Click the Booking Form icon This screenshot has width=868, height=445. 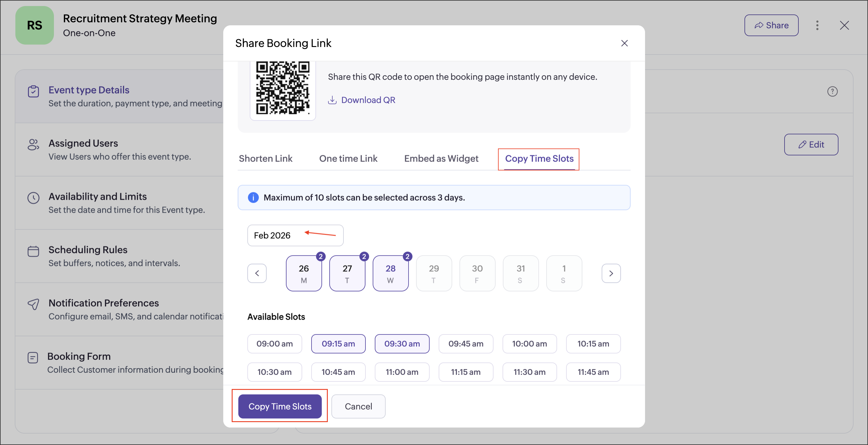[33, 357]
